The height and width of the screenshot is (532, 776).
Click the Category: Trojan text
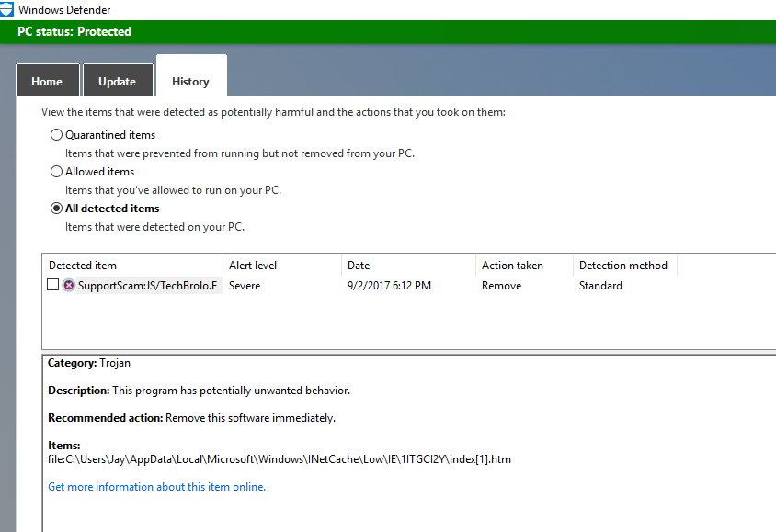click(x=89, y=363)
